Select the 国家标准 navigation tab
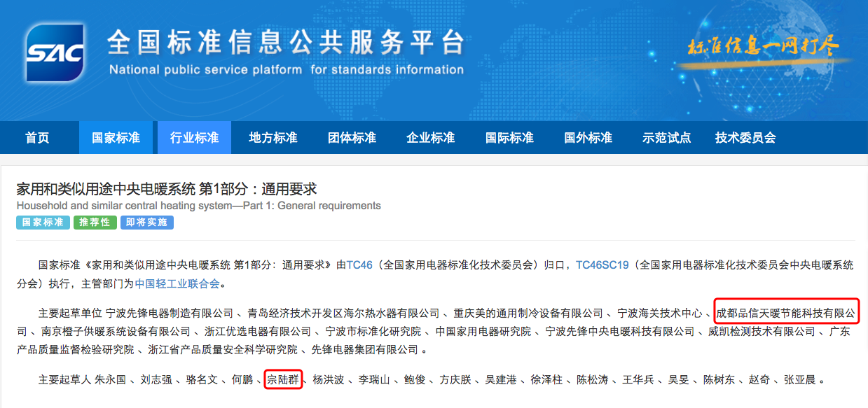 (116, 138)
